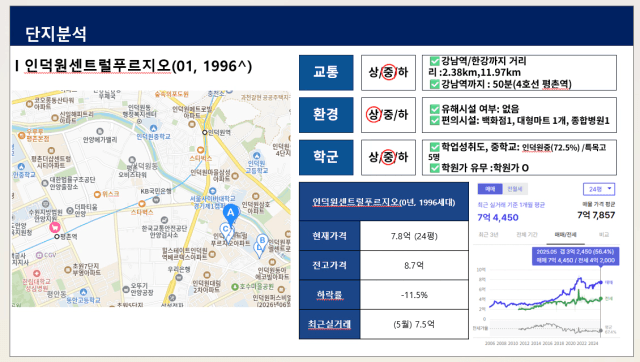Image resolution: width=640 pixels, height=362 pixels.
Task: Toggle the check beside 유해시설 여부
Action: coord(435,109)
